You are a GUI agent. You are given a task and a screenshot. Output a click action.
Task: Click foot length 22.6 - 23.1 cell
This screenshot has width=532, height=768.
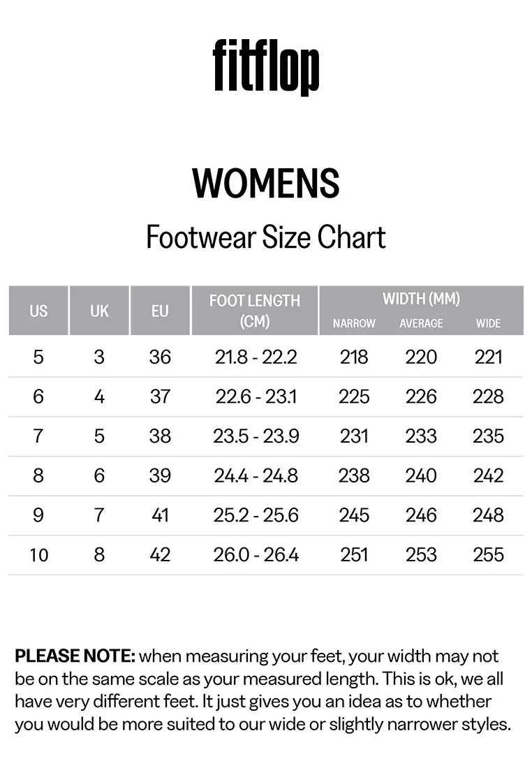256,397
